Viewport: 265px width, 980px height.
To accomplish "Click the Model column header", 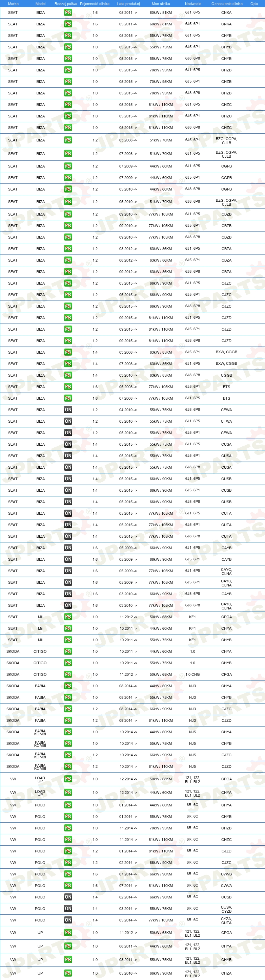I will coord(40,4).
